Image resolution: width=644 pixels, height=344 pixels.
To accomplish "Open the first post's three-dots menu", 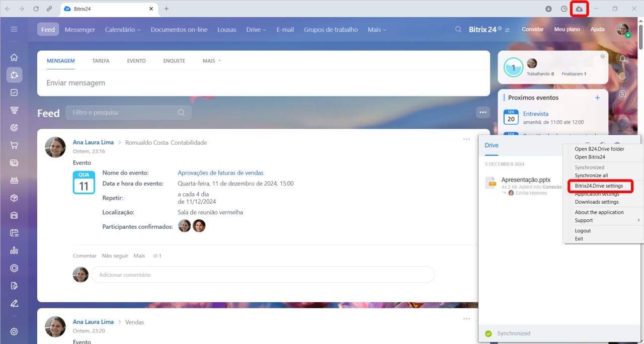I will [466, 139].
